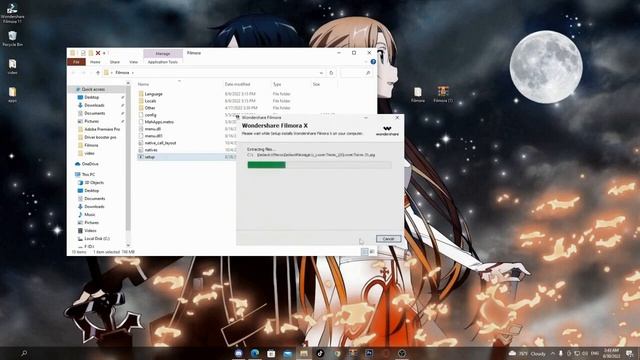Open Adobe Premiere Pro folder in sidebar
The image size is (640, 360).
(x=102, y=129)
